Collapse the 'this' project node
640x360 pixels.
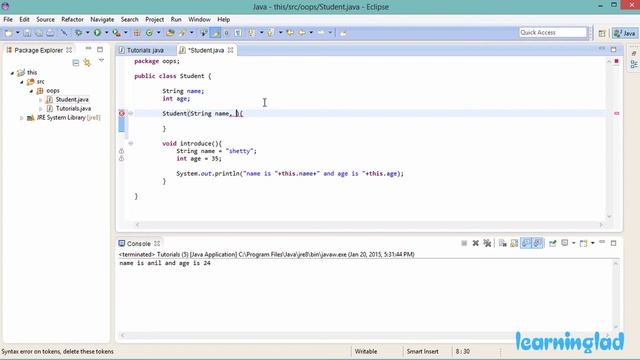click(12, 73)
